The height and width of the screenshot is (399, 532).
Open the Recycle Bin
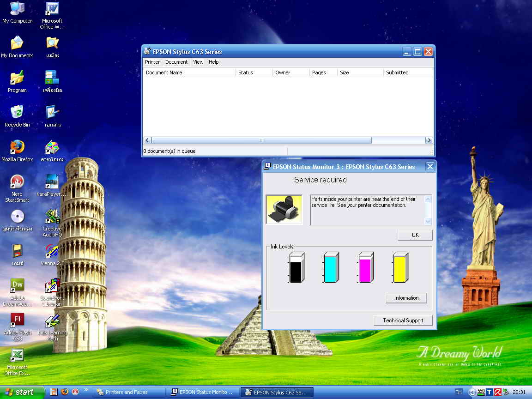pos(17,116)
